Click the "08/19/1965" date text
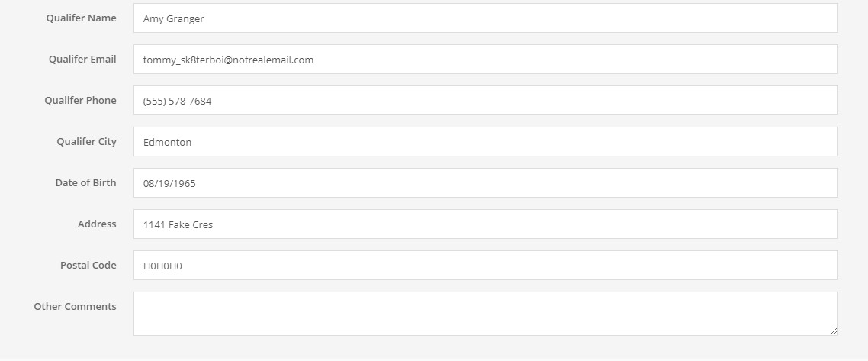This screenshot has height=361, width=868. click(x=169, y=183)
